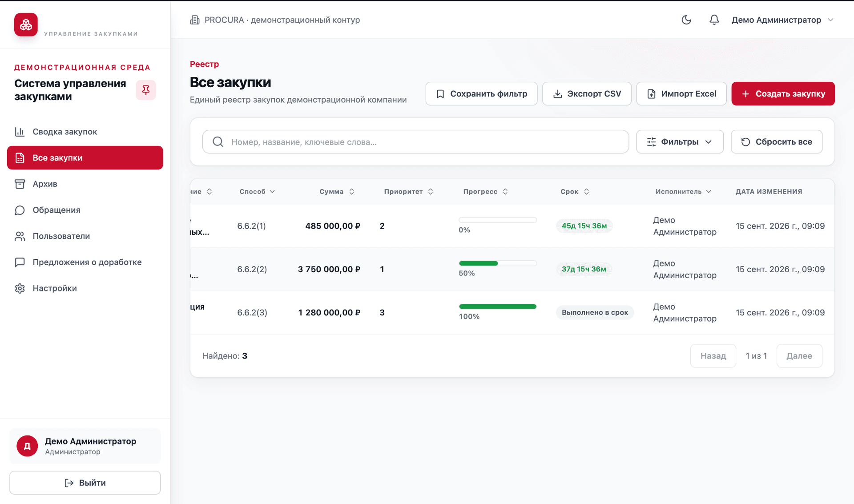Focus the search field Номер, название

coord(415,142)
